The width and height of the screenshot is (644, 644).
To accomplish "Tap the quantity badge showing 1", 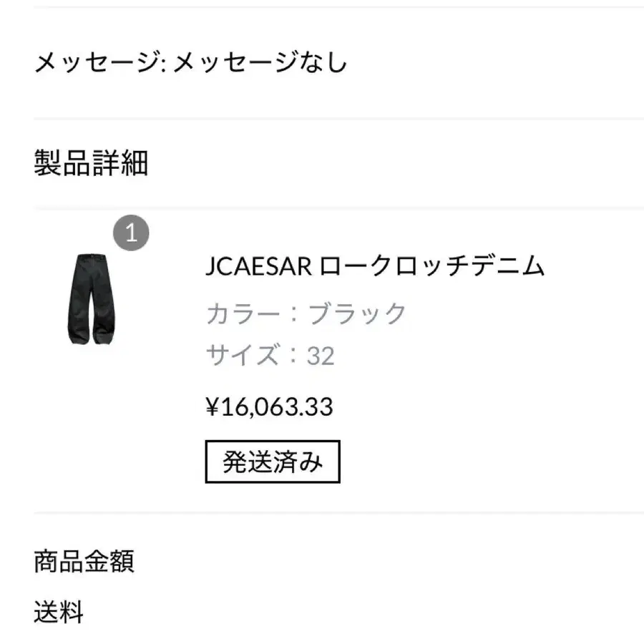I will (x=131, y=233).
